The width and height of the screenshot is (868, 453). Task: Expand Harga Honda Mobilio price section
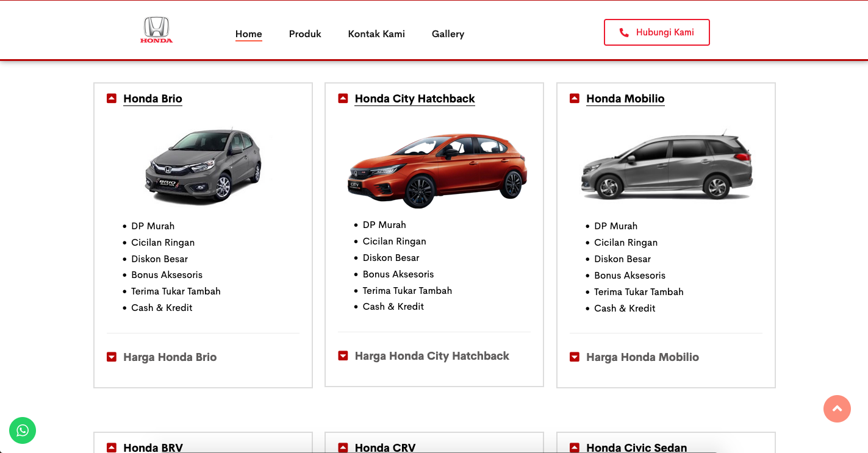tap(642, 357)
